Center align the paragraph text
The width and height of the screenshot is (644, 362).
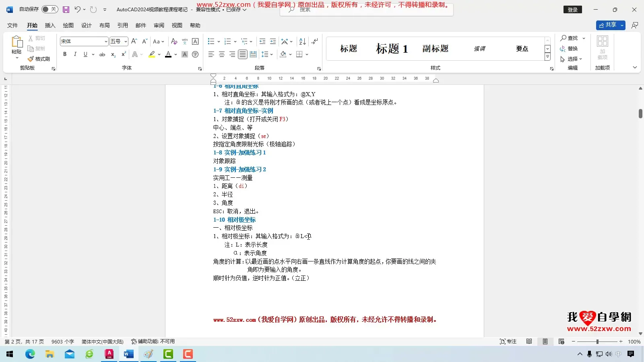pos(221,54)
